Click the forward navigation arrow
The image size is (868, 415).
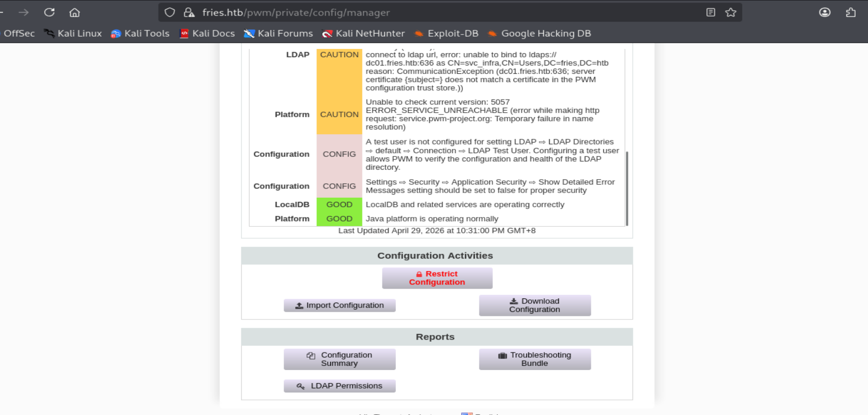coord(24,12)
